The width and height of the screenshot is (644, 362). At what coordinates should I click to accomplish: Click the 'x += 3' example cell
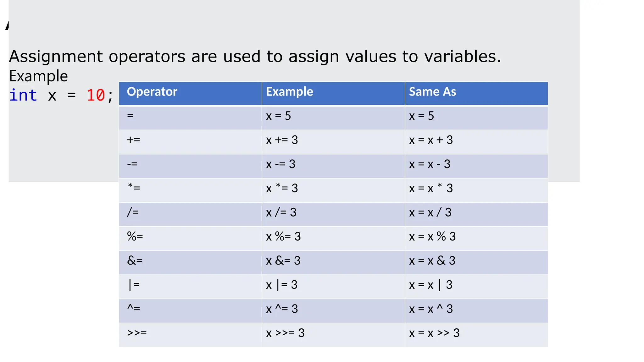282,140
